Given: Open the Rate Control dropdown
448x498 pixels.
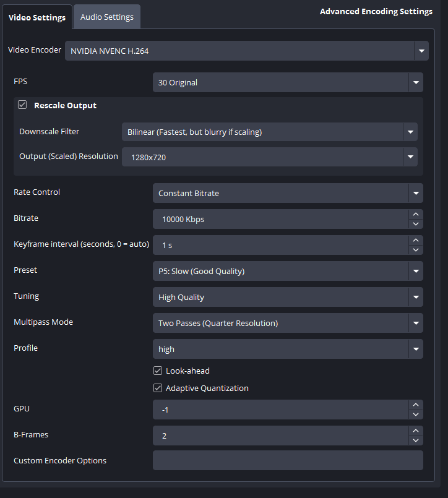Looking at the screenshot, I should coord(288,193).
